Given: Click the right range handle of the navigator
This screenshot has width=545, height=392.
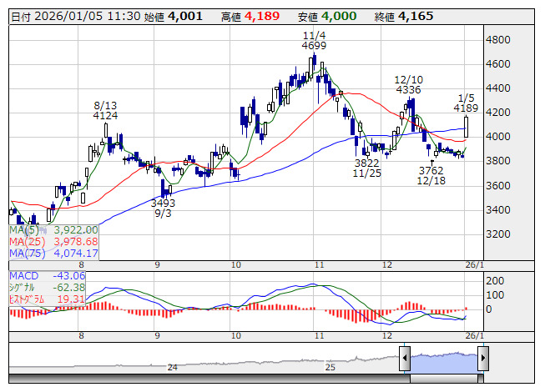Looking at the screenshot, I should pos(482,359).
